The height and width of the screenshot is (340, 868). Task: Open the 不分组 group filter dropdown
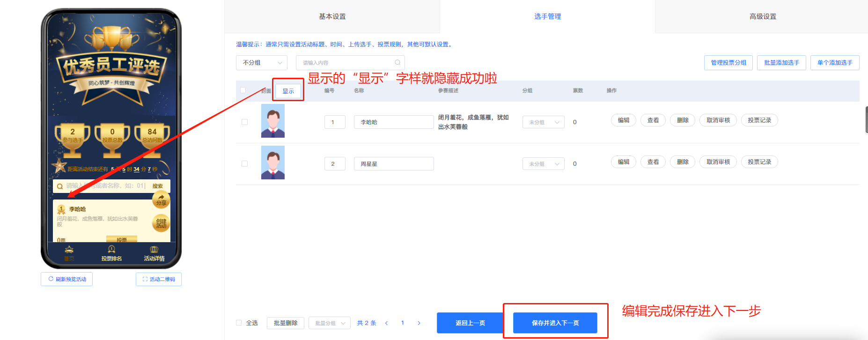coord(261,62)
